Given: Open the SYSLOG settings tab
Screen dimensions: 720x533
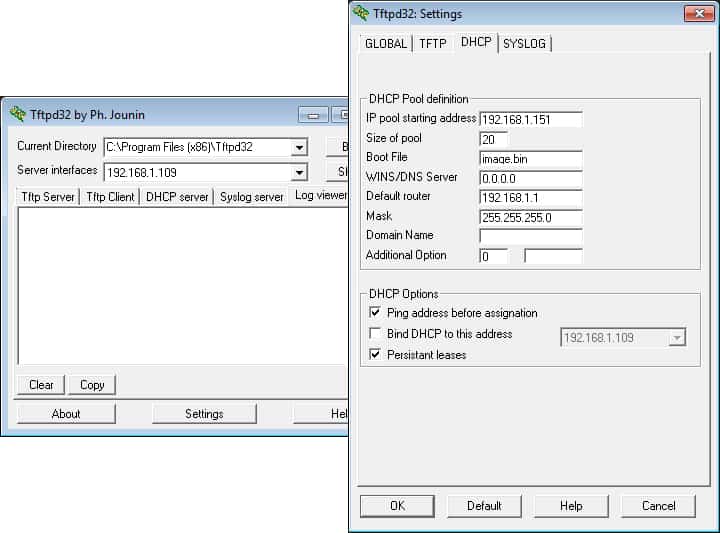Looking at the screenshot, I should pyautogui.click(x=524, y=43).
